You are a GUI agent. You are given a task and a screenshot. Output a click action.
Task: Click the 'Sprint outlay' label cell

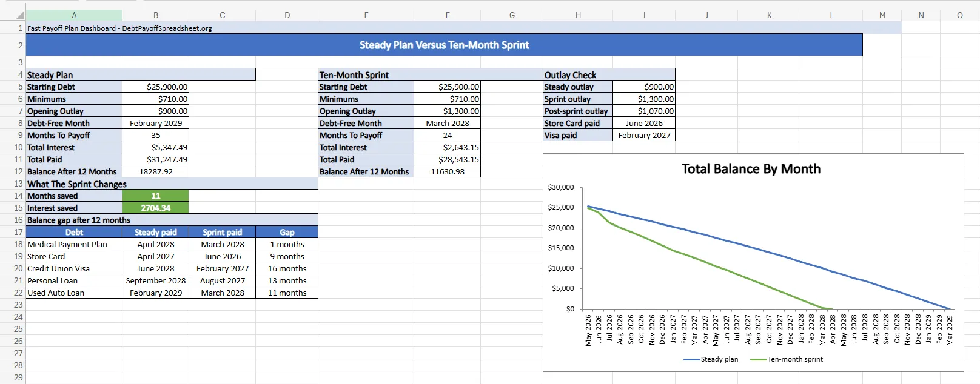pyautogui.click(x=578, y=99)
